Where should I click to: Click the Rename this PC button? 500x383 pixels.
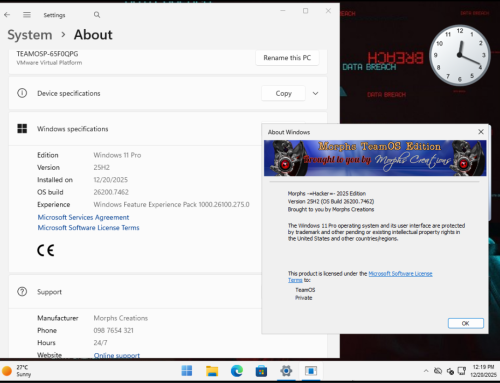point(287,58)
